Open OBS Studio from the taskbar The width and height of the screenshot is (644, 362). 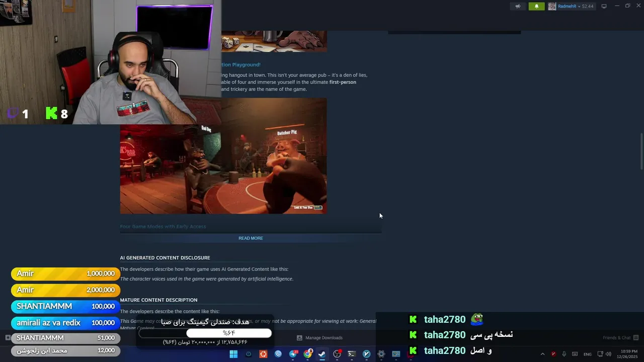[337, 354]
